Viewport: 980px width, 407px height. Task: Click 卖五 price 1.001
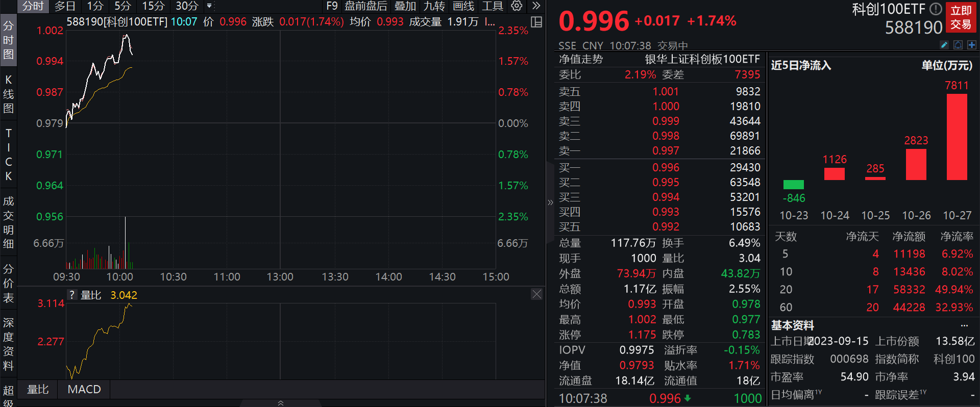click(666, 92)
